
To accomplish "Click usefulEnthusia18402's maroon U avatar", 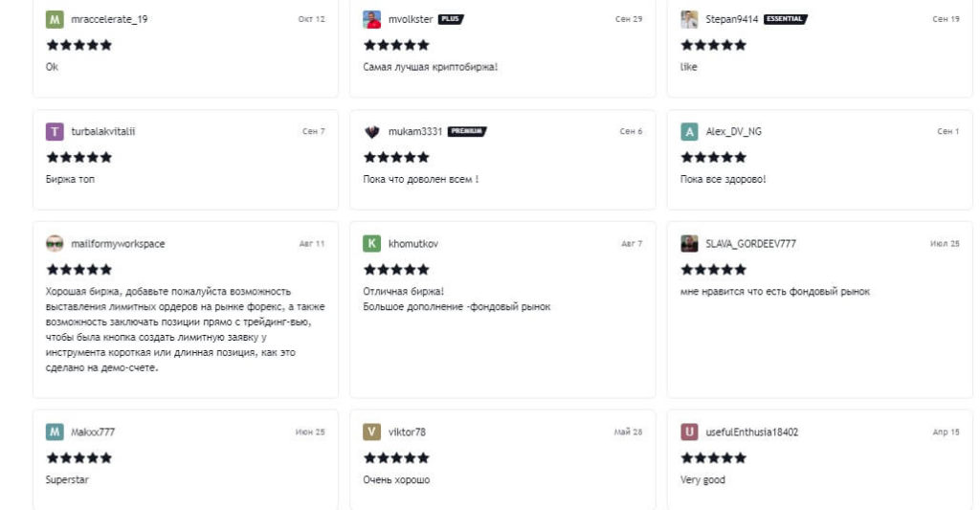I will [689, 432].
